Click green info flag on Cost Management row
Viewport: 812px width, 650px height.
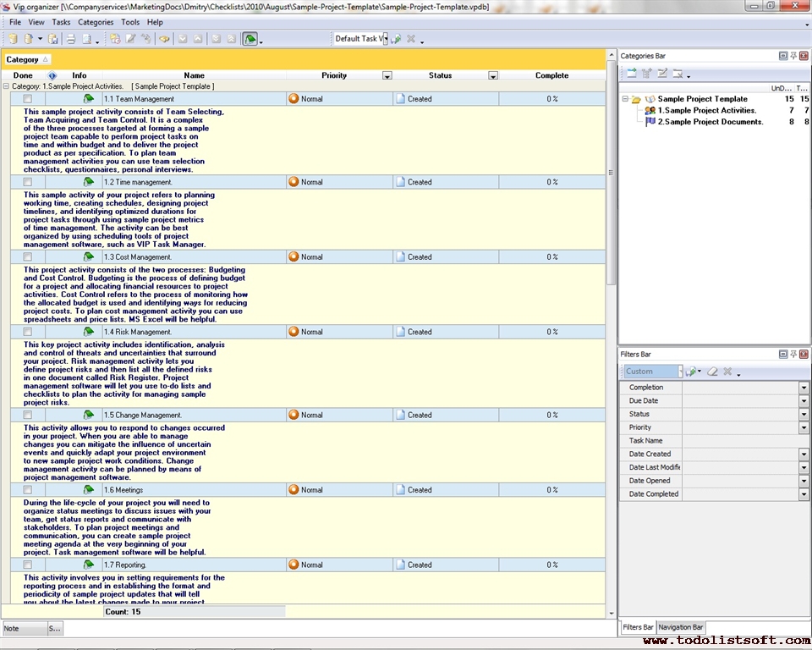pyautogui.click(x=88, y=257)
